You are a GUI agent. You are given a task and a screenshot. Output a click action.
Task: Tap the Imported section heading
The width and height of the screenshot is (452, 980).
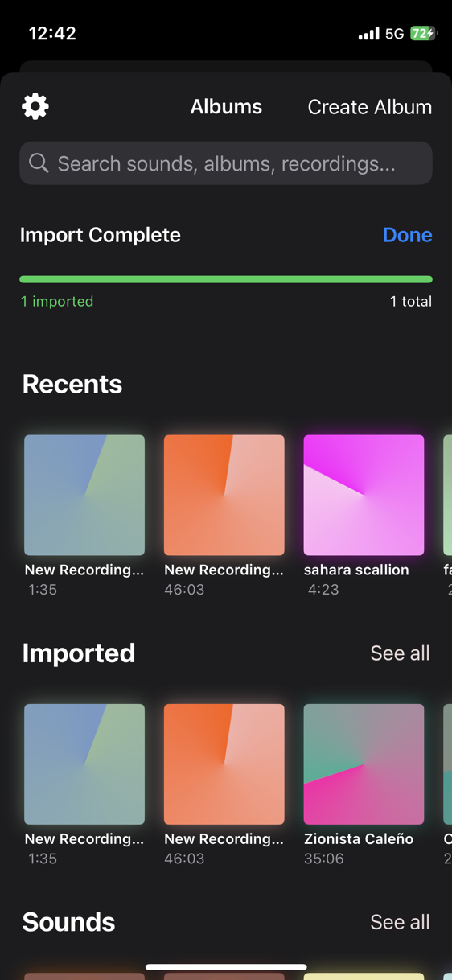(79, 653)
